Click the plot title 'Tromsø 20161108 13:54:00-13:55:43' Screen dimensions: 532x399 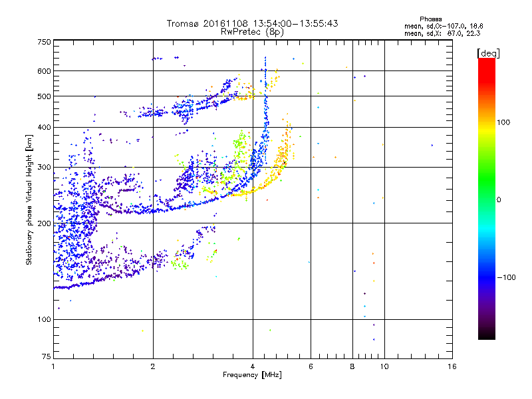(252, 23)
